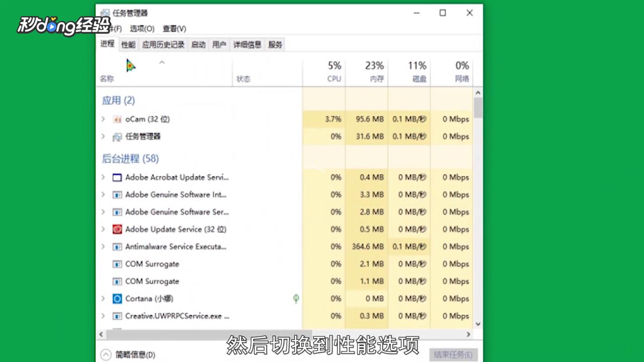The width and height of the screenshot is (644, 362).
Task: Click the horizontal scroll left arrow
Action: click(x=101, y=334)
